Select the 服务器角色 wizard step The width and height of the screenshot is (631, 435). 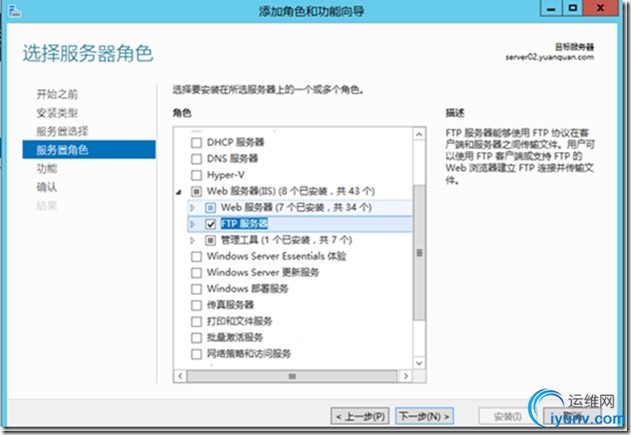89,150
